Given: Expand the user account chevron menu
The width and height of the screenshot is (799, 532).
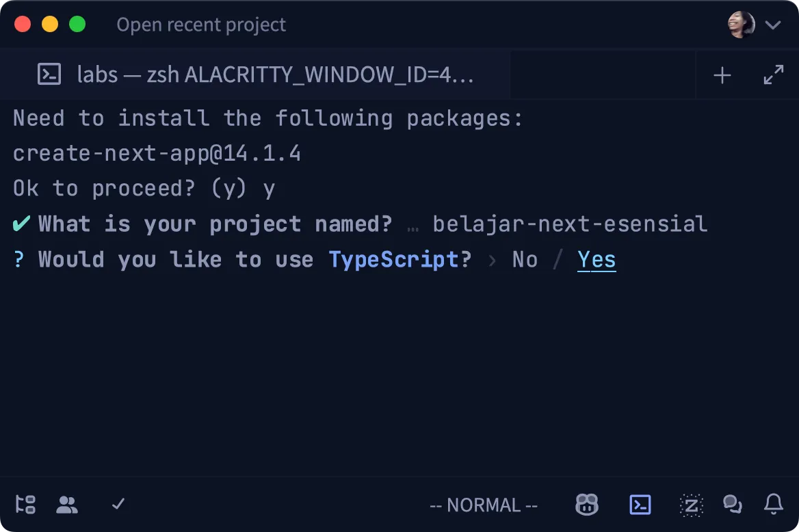Looking at the screenshot, I should pyautogui.click(x=774, y=25).
